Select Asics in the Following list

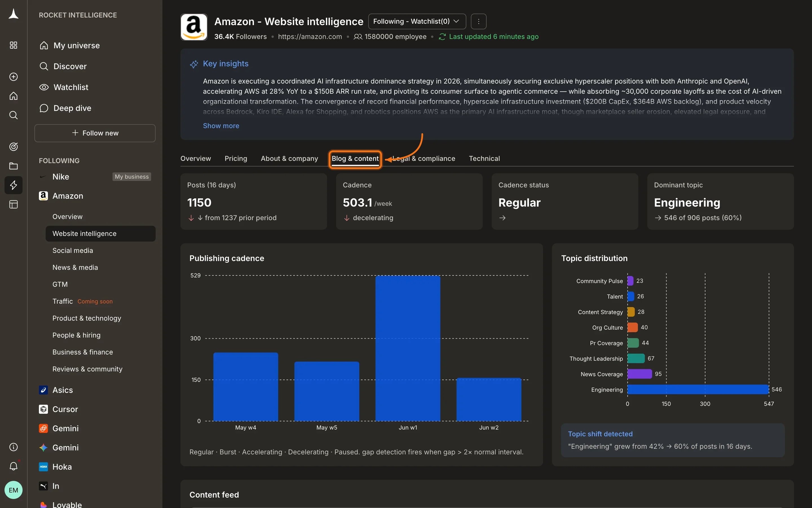(x=63, y=390)
